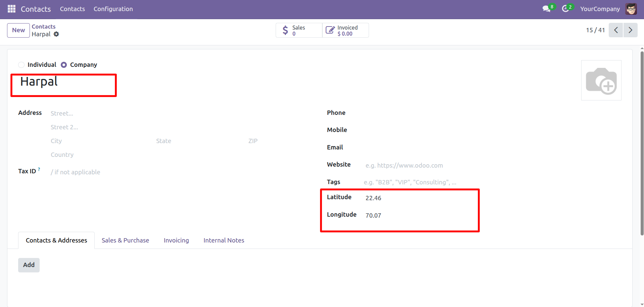The width and height of the screenshot is (644, 307).
Task: Edit the Harpal name field
Action: pos(64,82)
